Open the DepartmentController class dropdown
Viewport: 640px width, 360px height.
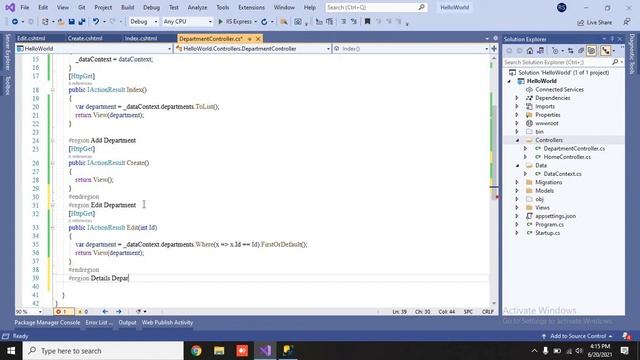253,49
